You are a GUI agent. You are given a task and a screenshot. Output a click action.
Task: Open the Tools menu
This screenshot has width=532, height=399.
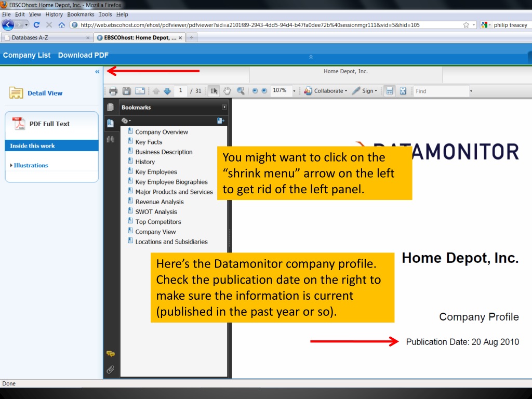click(x=105, y=14)
